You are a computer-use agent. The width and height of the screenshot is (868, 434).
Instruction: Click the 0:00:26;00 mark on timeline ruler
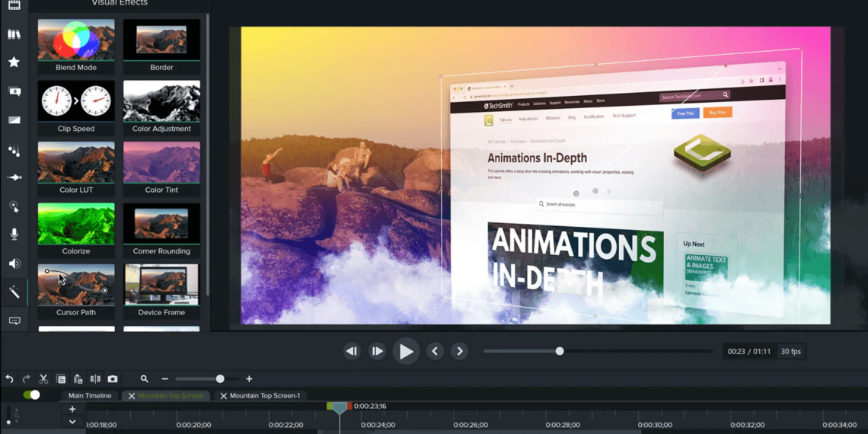tap(471, 425)
